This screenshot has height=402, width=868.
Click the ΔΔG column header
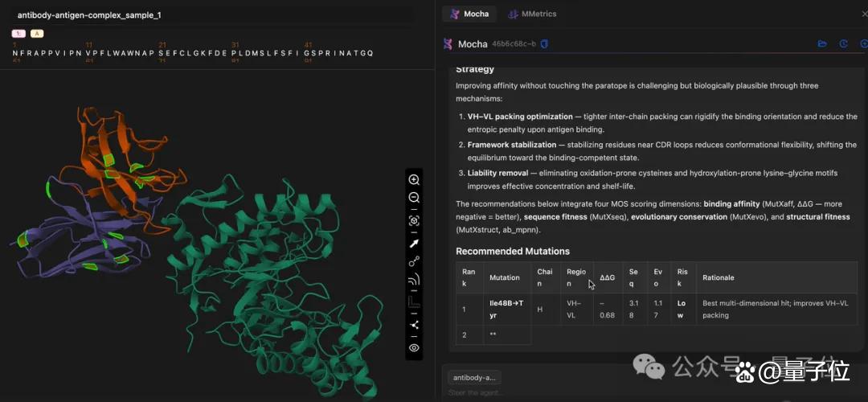coord(608,277)
